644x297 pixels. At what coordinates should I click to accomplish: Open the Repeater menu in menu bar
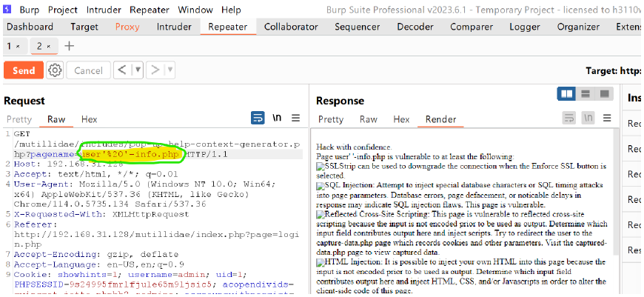(x=149, y=10)
